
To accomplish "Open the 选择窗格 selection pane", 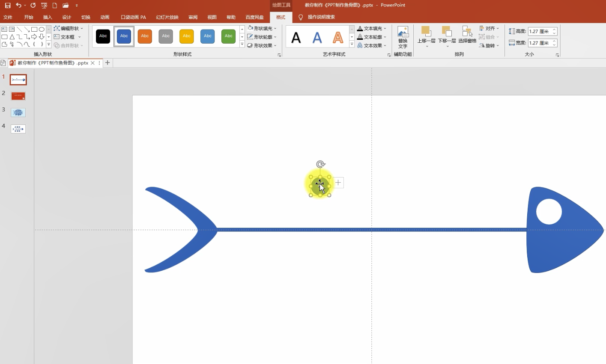I will (x=467, y=35).
